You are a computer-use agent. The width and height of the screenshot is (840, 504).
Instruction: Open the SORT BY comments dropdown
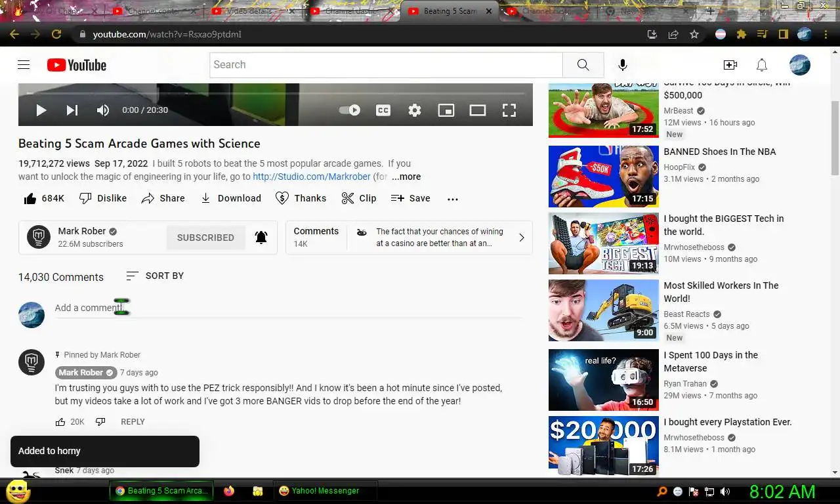[x=155, y=276]
